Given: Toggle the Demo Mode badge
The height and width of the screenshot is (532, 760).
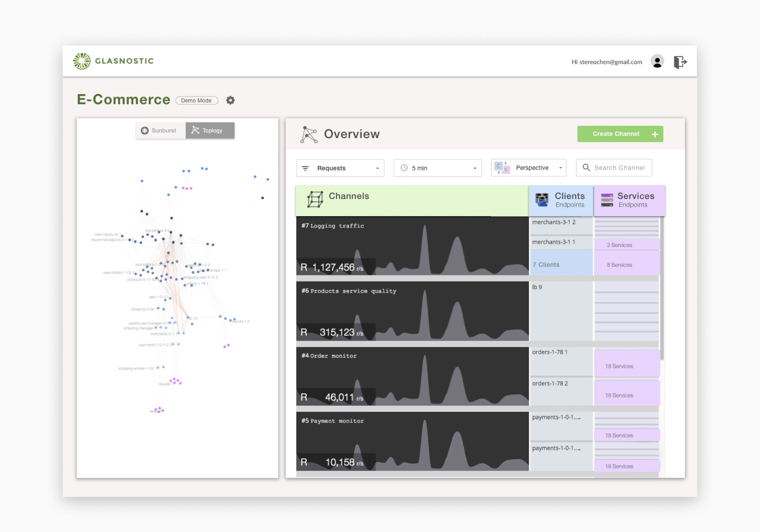Looking at the screenshot, I should coord(197,101).
